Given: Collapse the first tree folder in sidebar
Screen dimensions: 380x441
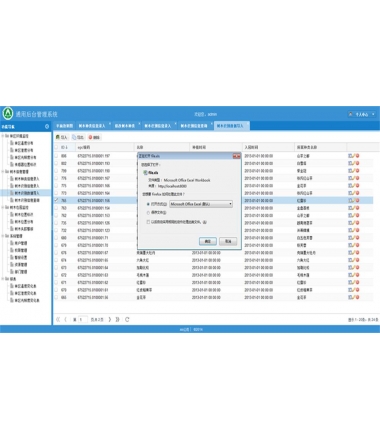Looking at the screenshot, I should 3,136.
